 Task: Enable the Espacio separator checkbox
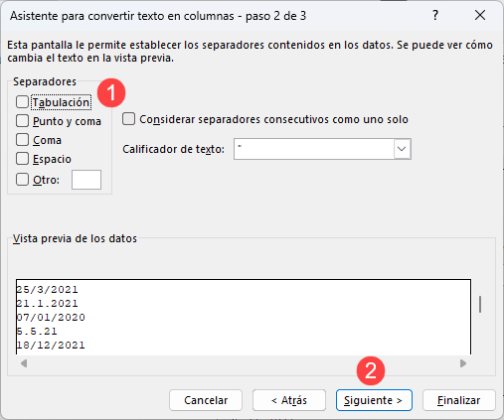click(22, 159)
